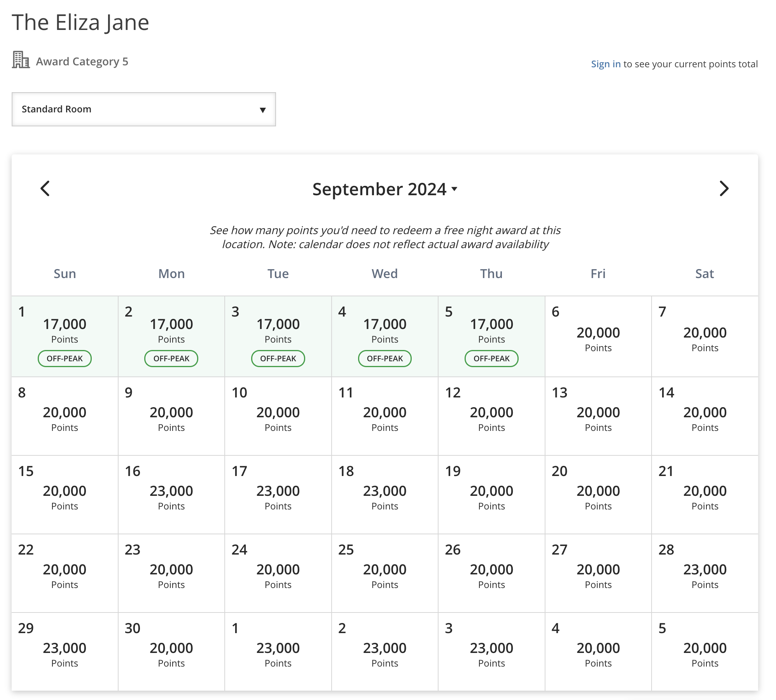Select Saturday September 7 date cell
The width and height of the screenshot is (776, 700).
(x=705, y=336)
